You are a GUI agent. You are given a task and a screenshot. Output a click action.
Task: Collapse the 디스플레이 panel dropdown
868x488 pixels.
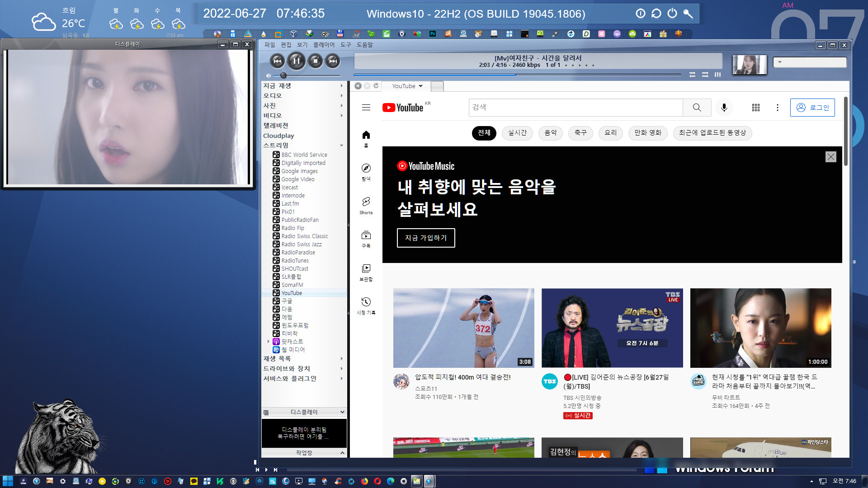(x=342, y=412)
